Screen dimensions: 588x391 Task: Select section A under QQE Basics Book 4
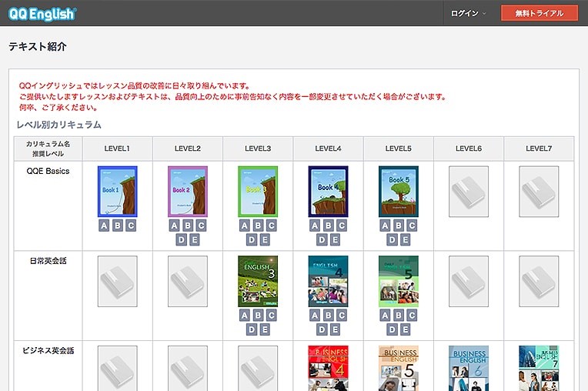click(x=315, y=226)
